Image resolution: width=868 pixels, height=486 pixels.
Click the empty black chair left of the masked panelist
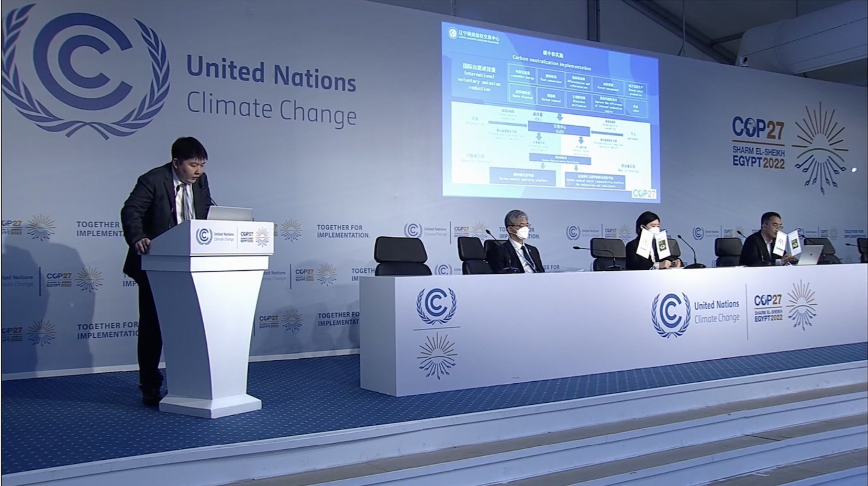(403, 256)
